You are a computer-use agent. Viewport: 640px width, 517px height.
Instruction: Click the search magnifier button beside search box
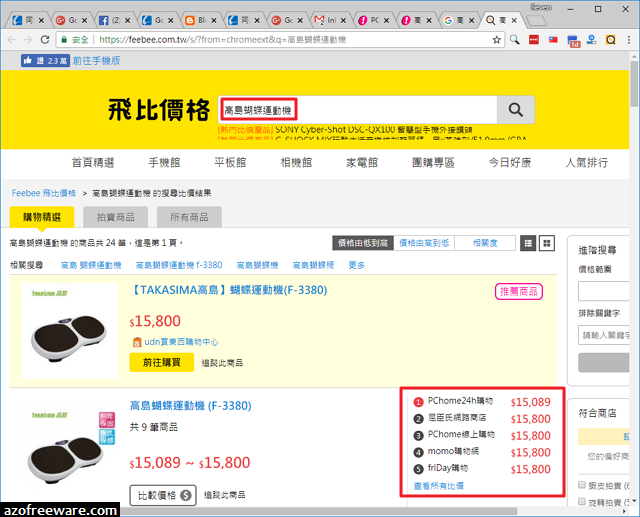516,110
